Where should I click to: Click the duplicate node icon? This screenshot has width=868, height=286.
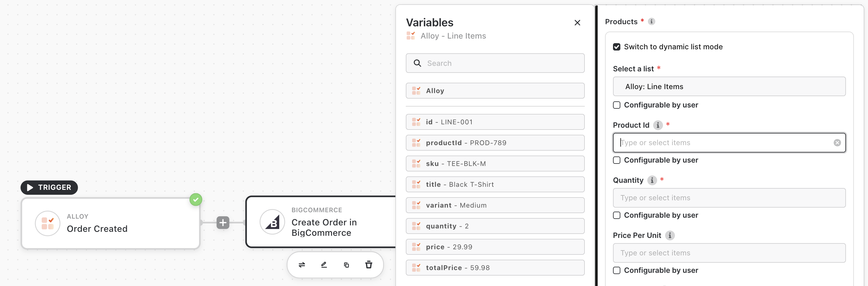pyautogui.click(x=346, y=265)
